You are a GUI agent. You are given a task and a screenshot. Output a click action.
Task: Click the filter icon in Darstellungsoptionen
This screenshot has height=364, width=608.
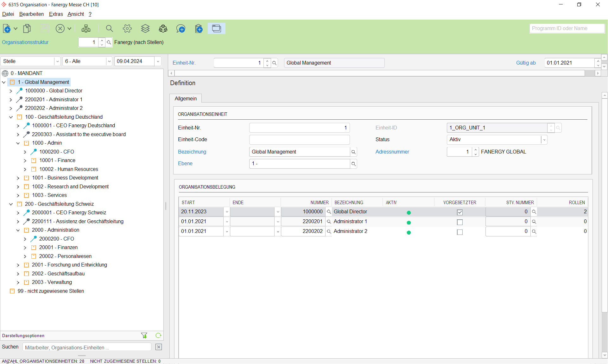point(144,336)
